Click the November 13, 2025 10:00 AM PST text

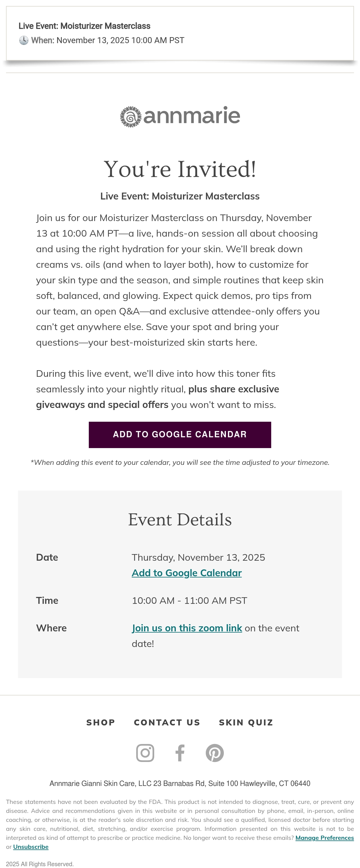tap(120, 40)
